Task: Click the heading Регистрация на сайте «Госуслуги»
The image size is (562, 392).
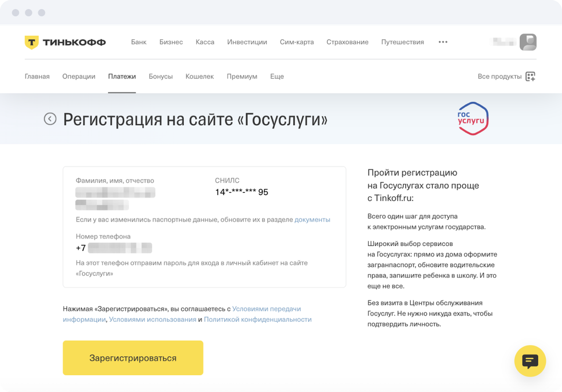Action: tap(195, 119)
